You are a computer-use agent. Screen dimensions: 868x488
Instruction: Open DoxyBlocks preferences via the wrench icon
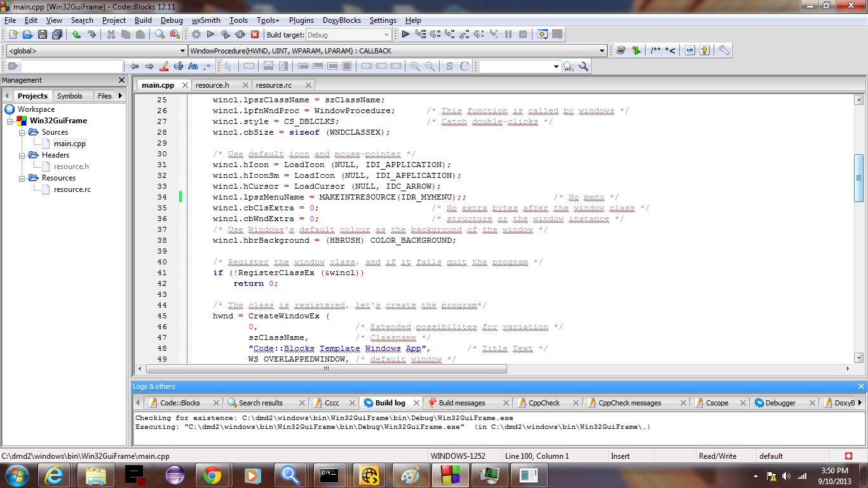coord(724,50)
